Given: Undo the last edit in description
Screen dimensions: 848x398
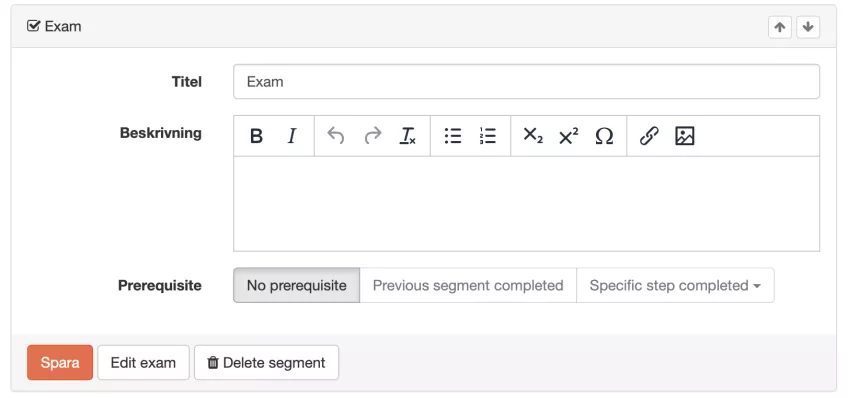Looking at the screenshot, I should pos(336,136).
